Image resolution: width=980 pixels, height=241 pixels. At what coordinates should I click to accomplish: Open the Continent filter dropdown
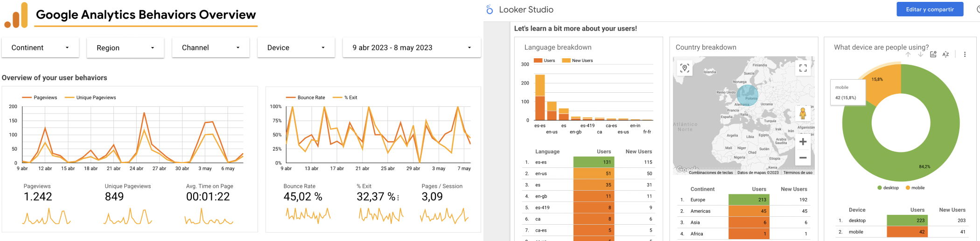coord(41,48)
